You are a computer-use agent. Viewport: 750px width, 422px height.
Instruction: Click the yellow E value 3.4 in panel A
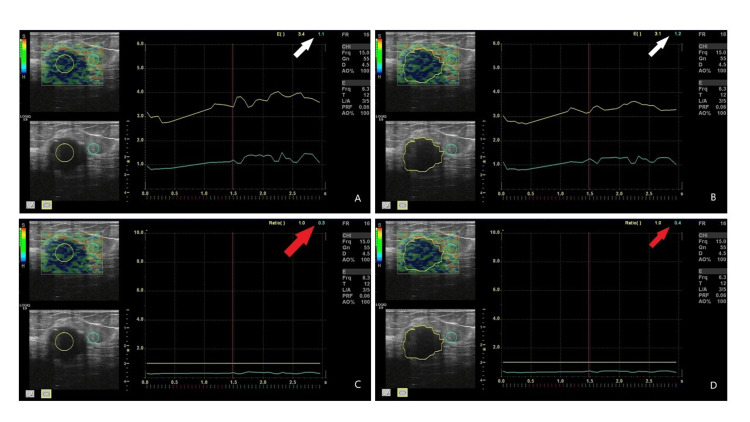pos(301,34)
